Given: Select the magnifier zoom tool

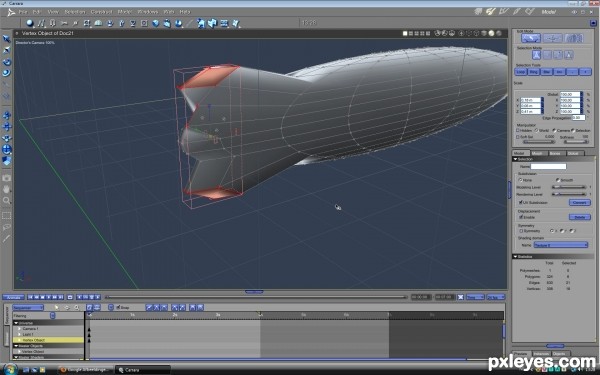Looking at the screenshot, I should pyautogui.click(x=7, y=200).
